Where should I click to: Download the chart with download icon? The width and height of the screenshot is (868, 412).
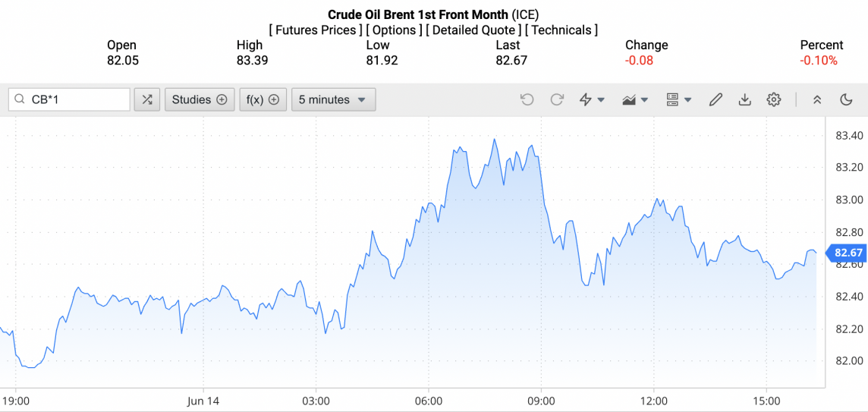point(744,99)
